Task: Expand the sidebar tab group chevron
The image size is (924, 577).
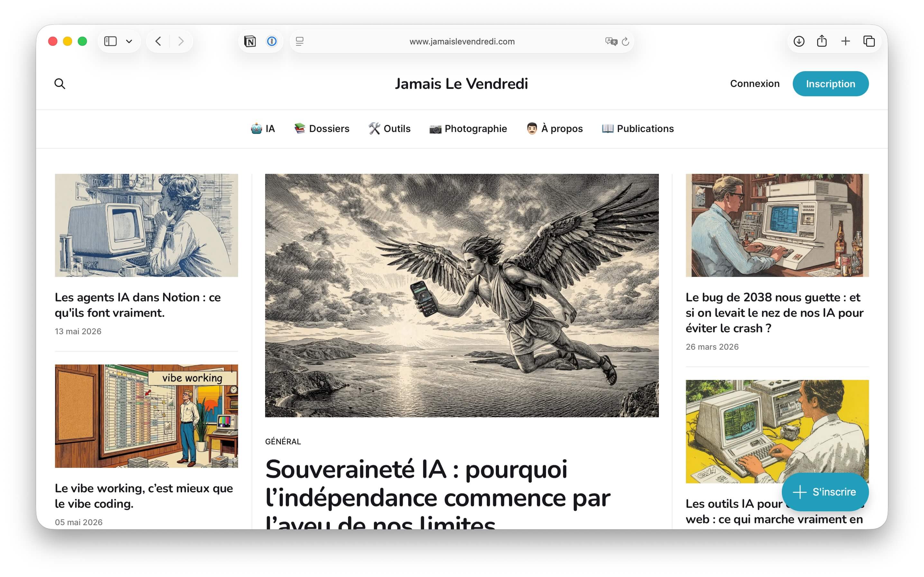Action: 129,41
